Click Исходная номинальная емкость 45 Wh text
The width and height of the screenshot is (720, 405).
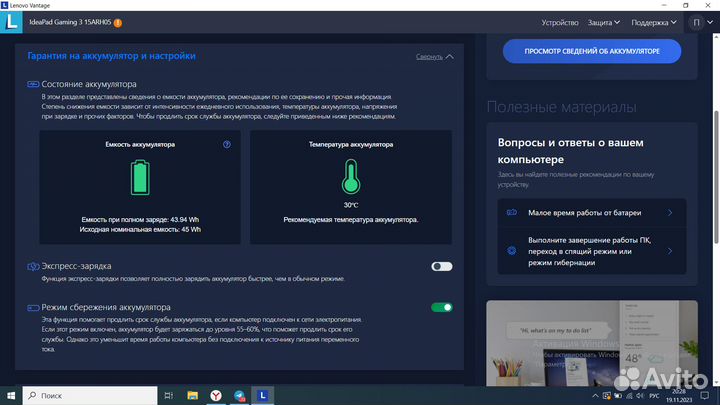pyautogui.click(x=140, y=230)
